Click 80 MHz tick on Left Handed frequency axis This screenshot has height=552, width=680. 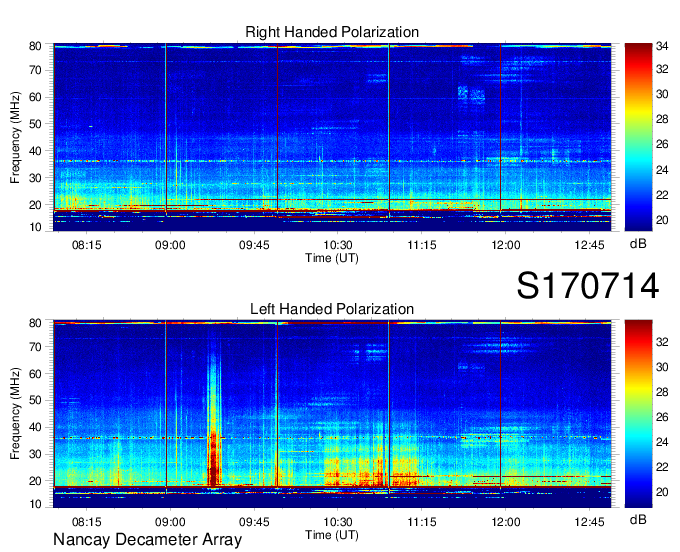[x=35, y=323]
